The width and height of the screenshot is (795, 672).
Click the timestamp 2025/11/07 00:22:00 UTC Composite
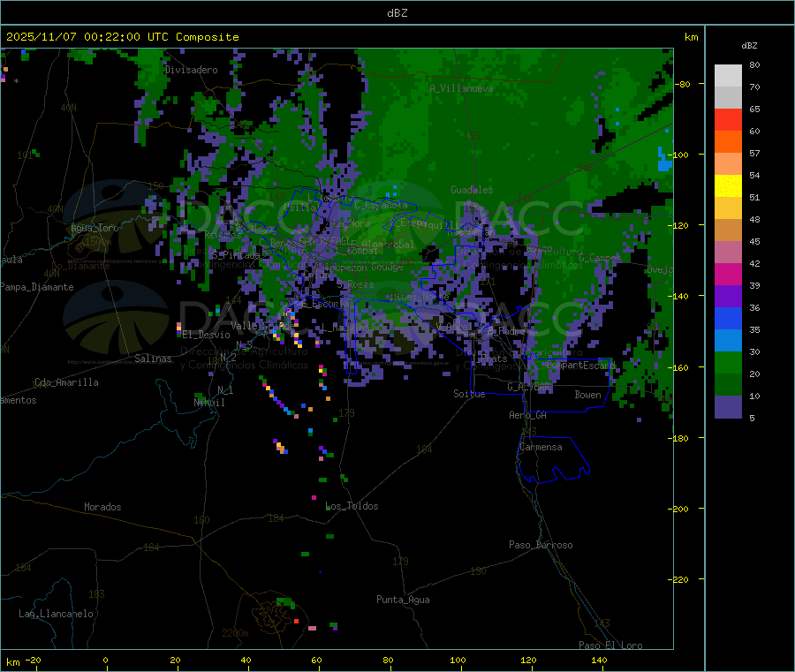click(x=122, y=37)
